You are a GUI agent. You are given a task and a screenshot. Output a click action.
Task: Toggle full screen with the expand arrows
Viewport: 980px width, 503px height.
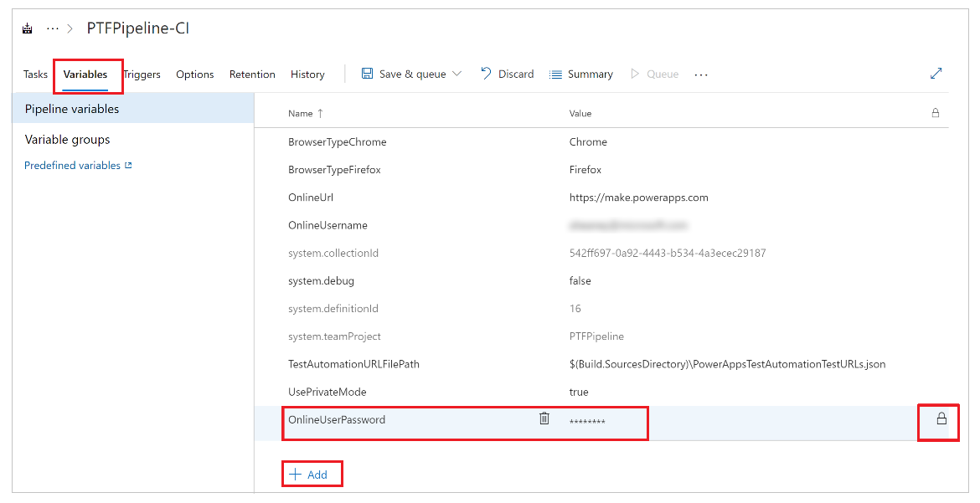tap(936, 73)
